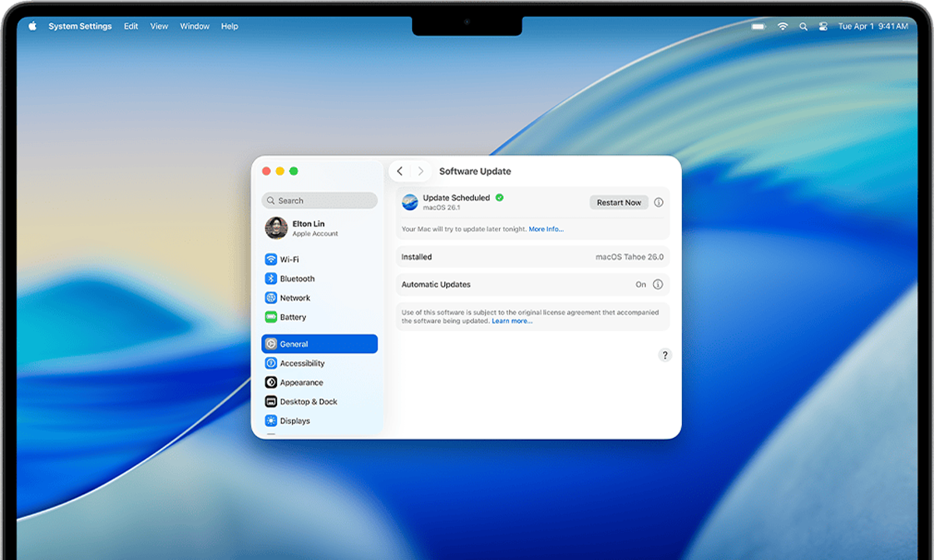The width and height of the screenshot is (934, 560).
Task: Open Desktop & Dock settings
Action: (x=307, y=402)
